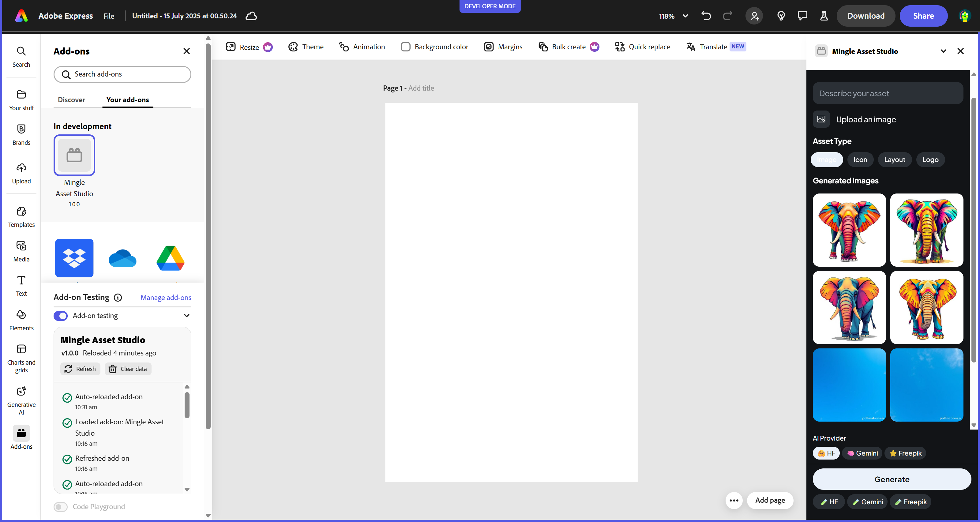Enable the Code Playground toggle
Screen dimensions: 980x522
pyautogui.click(x=61, y=507)
